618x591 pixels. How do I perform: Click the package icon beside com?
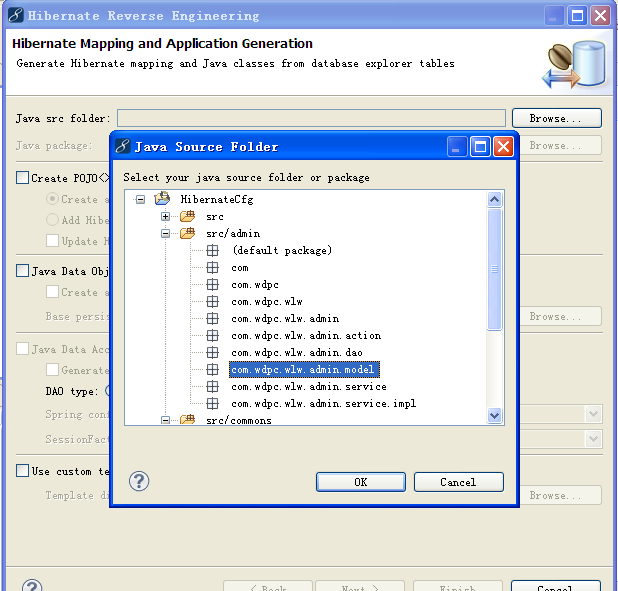(212, 268)
